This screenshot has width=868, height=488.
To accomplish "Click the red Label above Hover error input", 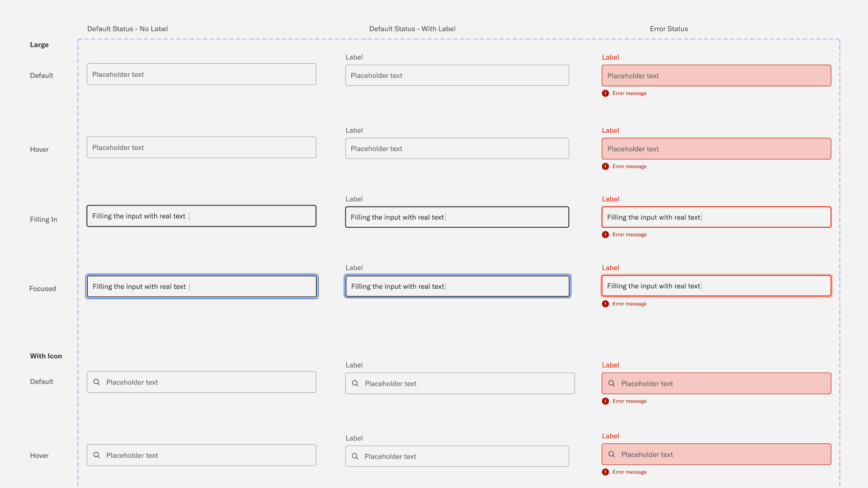I will pyautogui.click(x=610, y=131).
